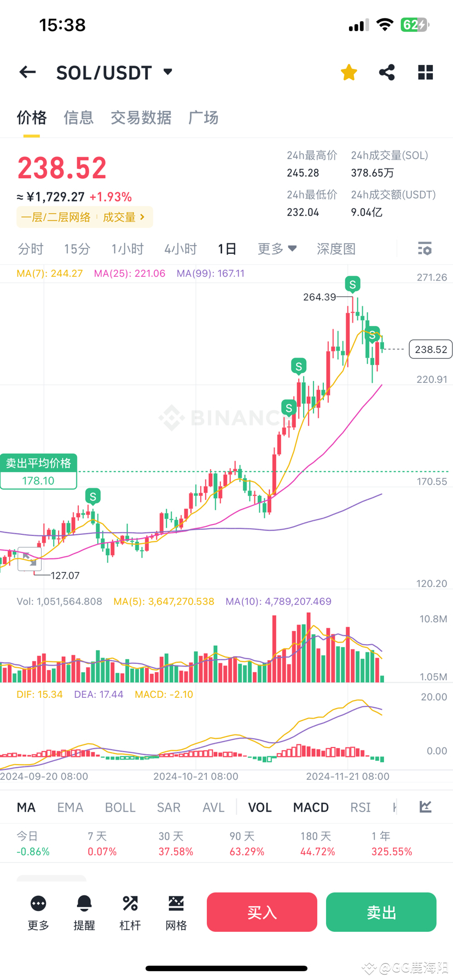The image size is (453, 980).
Task: Enable the MACD indicator
Action: pos(310,807)
